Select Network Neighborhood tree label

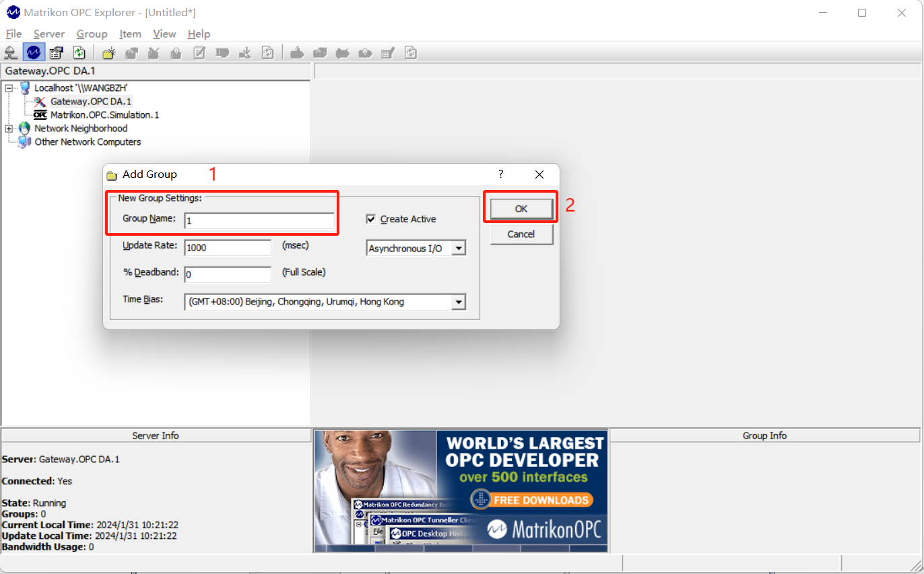[81, 128]
